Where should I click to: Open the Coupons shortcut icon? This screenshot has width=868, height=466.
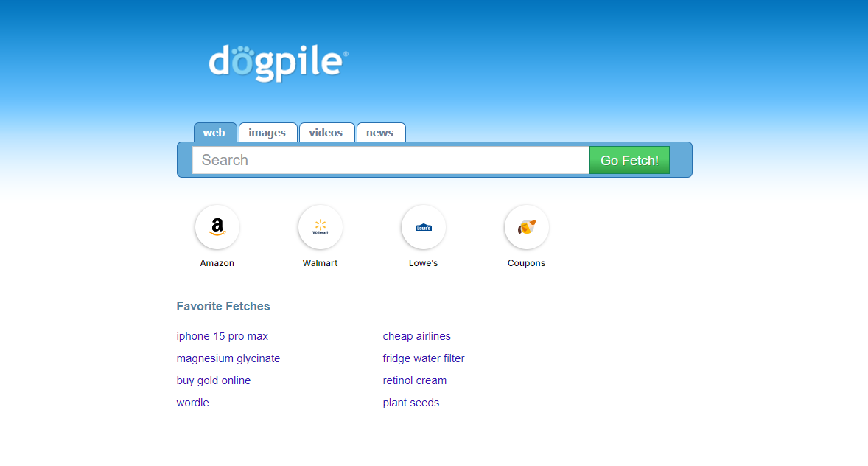tap(526, 227)
